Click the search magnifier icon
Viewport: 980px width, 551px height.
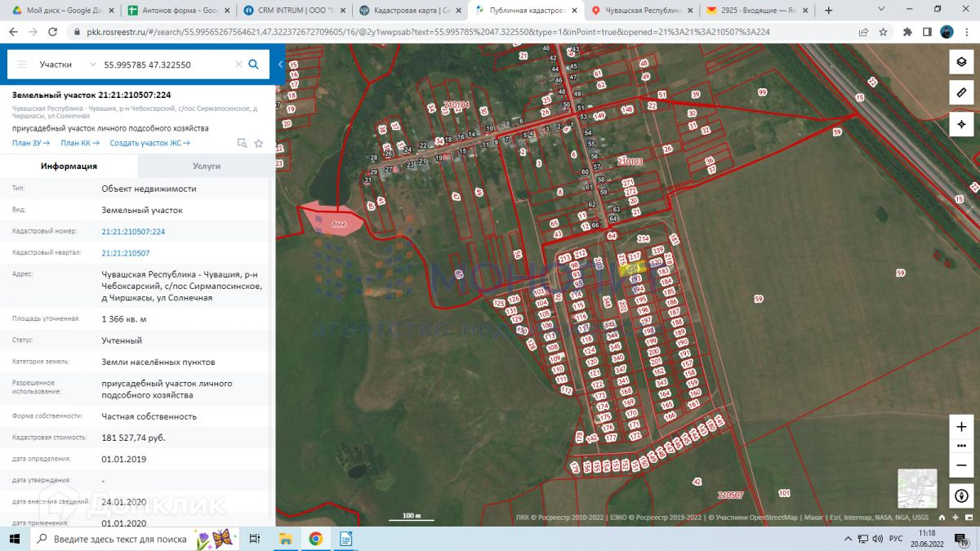coord(254,64)
